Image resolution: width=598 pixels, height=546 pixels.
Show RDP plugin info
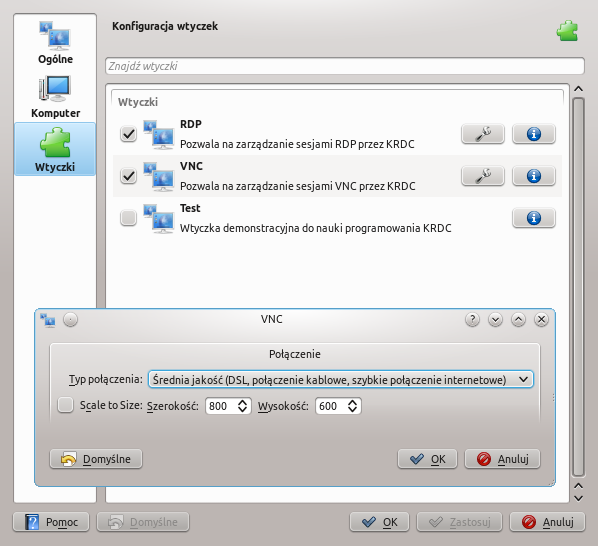pos(534,134)
